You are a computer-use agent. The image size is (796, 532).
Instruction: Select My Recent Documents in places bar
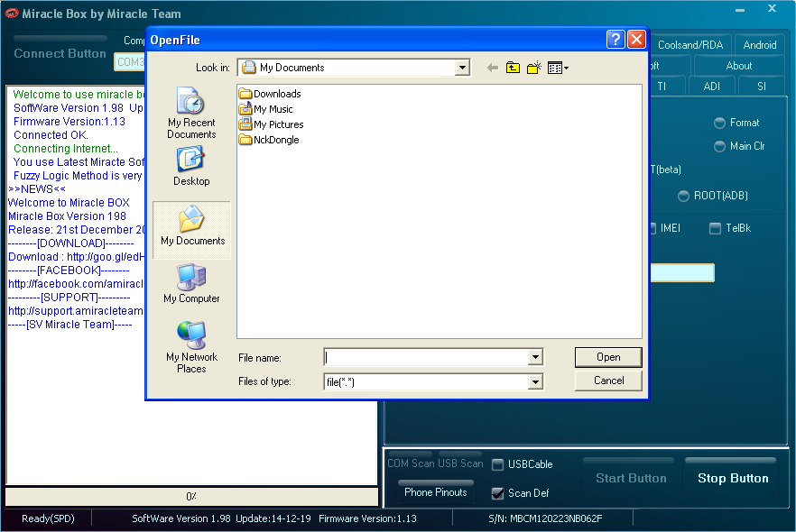(191, 113)
